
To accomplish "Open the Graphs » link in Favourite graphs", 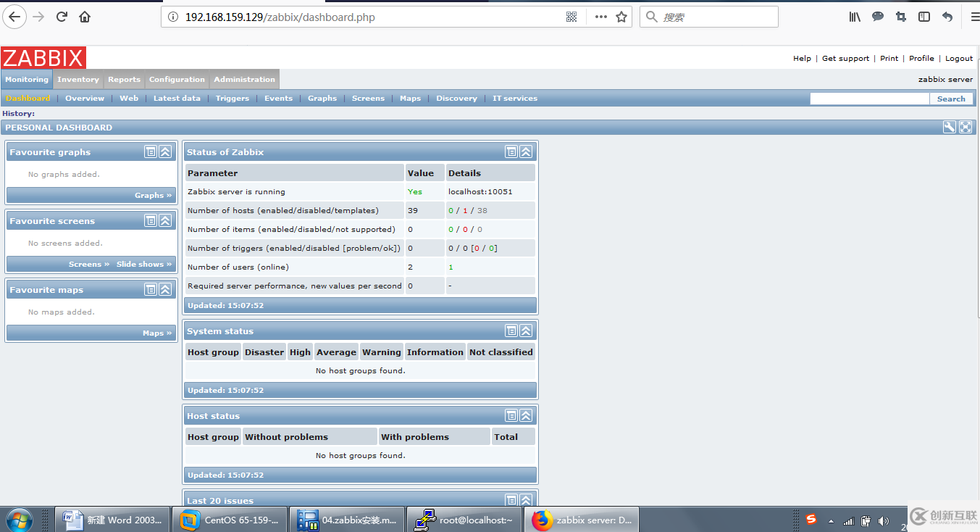I will point(153,196).
